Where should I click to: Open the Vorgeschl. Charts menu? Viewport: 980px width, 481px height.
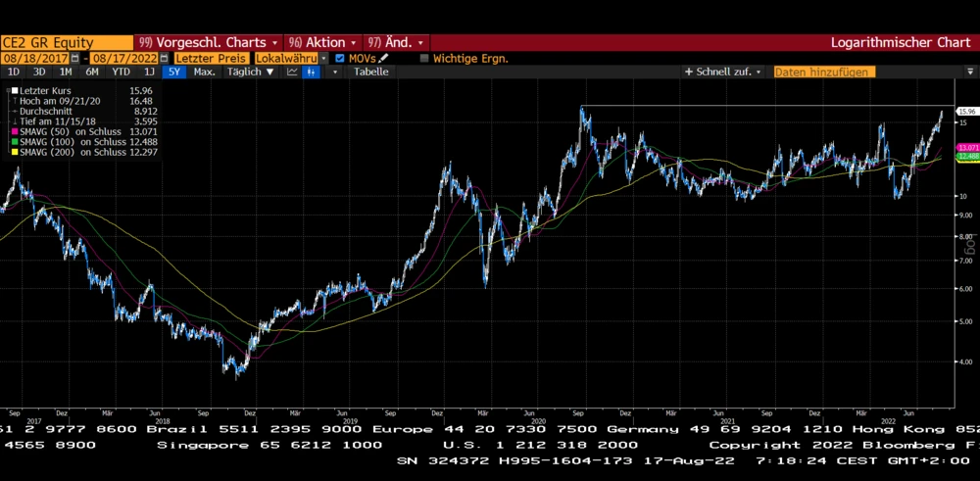pyautogui.click(x=209, y=42)
